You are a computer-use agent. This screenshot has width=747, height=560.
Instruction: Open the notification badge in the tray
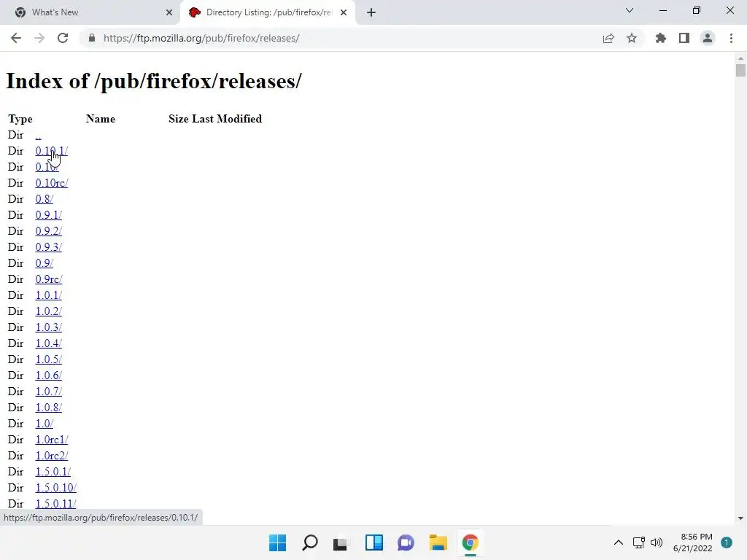pyautogui.click(x=727, y=542)
